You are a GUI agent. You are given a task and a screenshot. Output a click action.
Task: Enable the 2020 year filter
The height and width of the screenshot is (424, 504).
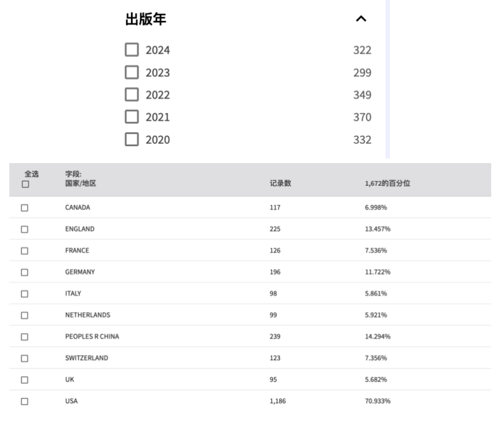pos(132,139)
